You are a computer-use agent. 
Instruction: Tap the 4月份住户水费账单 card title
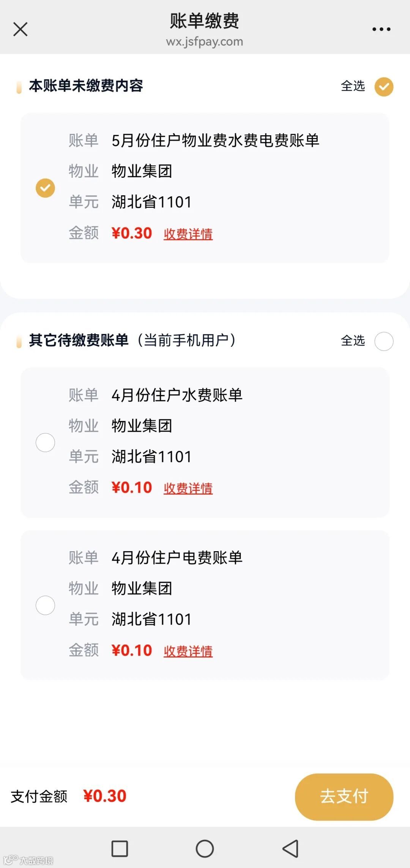[x=177, y=395]
